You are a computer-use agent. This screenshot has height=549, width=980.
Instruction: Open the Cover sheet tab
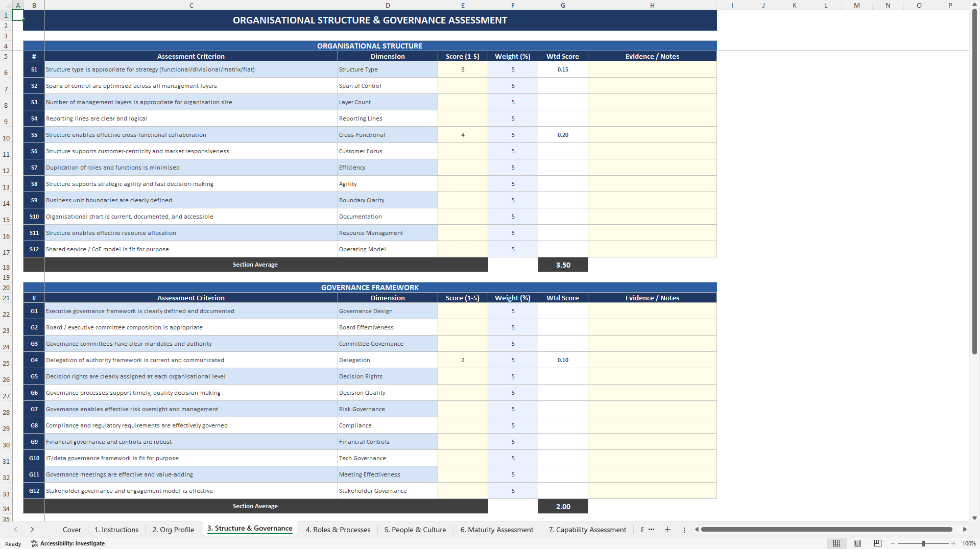72,530
